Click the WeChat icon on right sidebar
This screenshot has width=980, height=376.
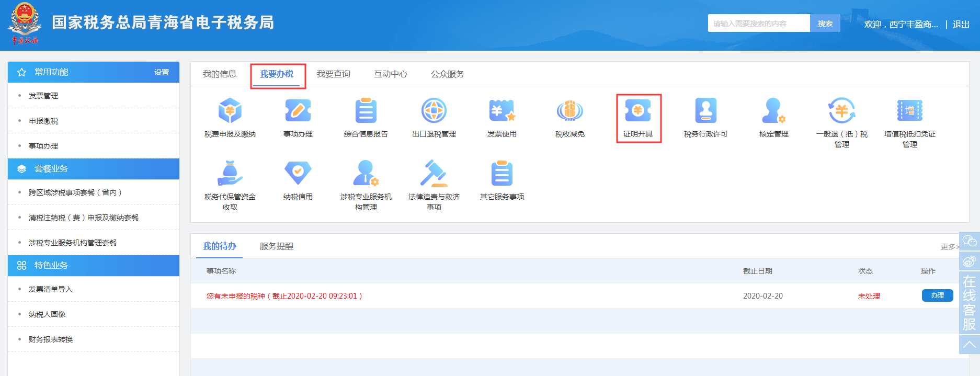(x=970, y=241)
